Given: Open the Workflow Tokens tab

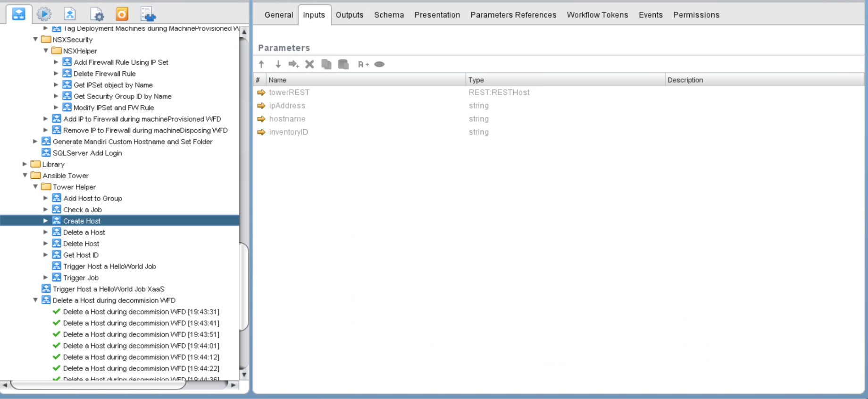Looking at the screenshot, I should click(598, 15).
